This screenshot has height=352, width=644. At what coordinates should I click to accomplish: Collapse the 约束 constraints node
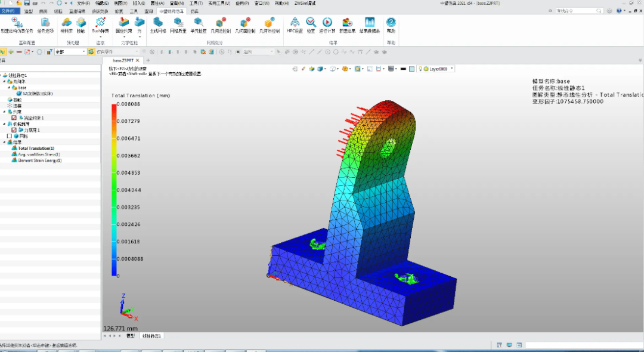point(5,112)
